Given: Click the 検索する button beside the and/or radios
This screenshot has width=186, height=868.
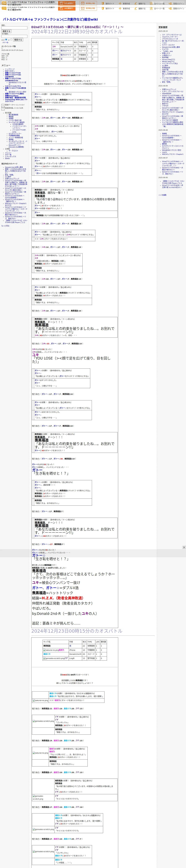Looking at the screenshot, I should tap(18, 40).
